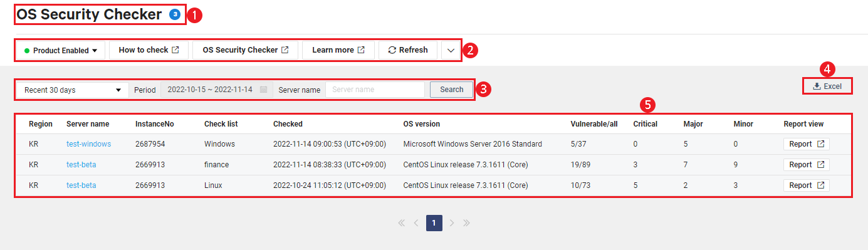Click the blue count badge beside title
This screenshot has width=868, height=250.
pyautogui.click(x=174, y=14)
